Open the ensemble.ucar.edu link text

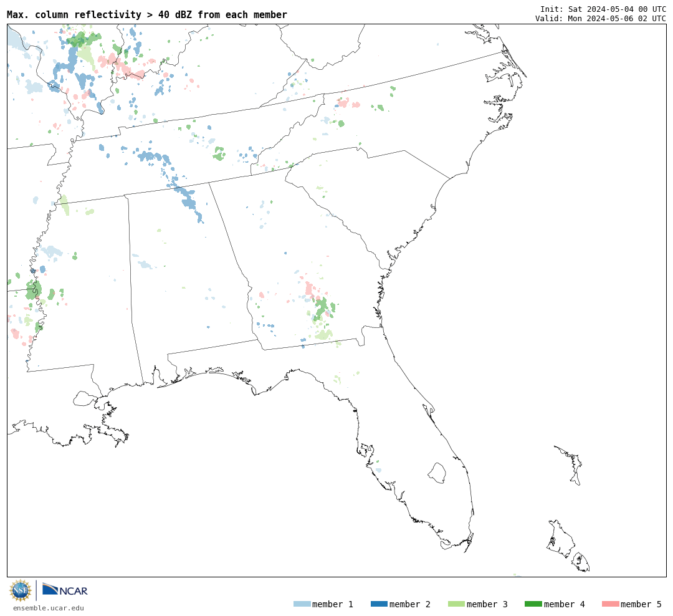[49, 608]
